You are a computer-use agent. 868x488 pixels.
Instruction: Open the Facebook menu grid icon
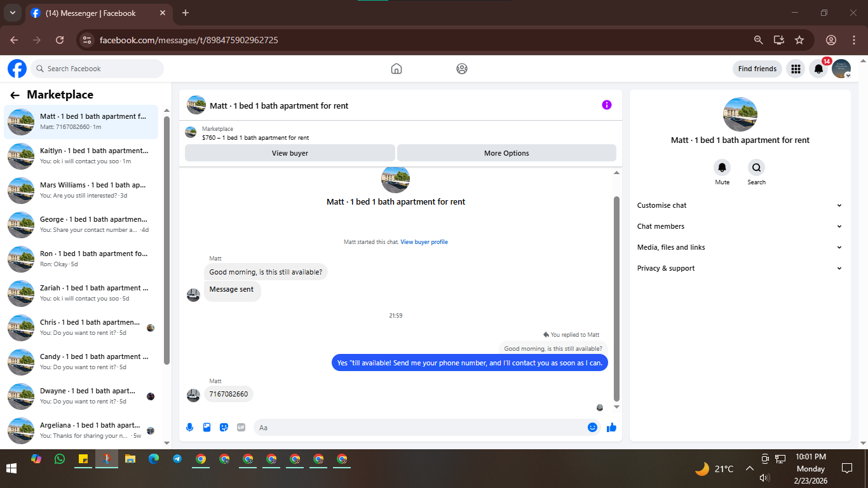tap(796, 69)
